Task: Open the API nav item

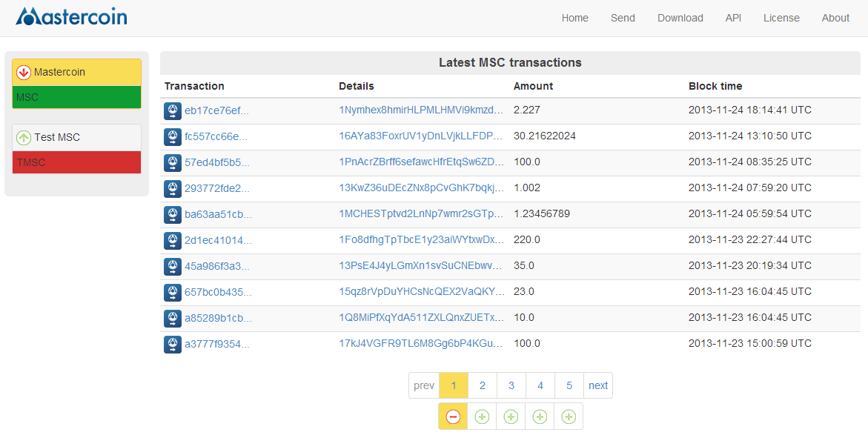Action: [x=734, y=18]
